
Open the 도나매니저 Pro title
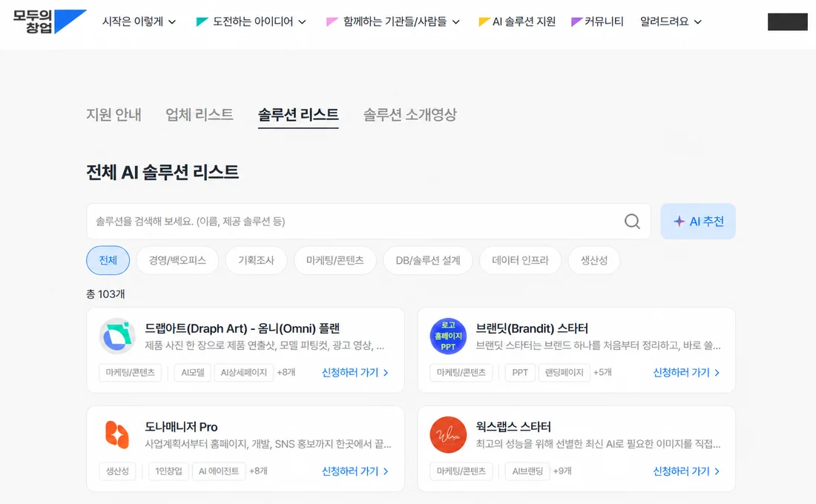coord(181,427)
